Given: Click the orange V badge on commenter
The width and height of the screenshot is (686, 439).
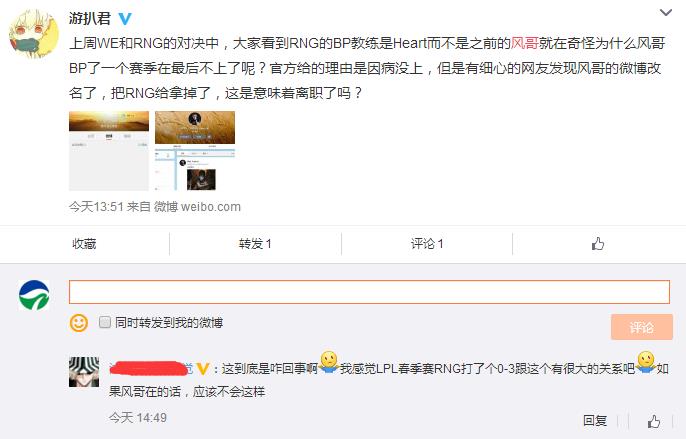Looking at the screenshot, I should 203,369.
